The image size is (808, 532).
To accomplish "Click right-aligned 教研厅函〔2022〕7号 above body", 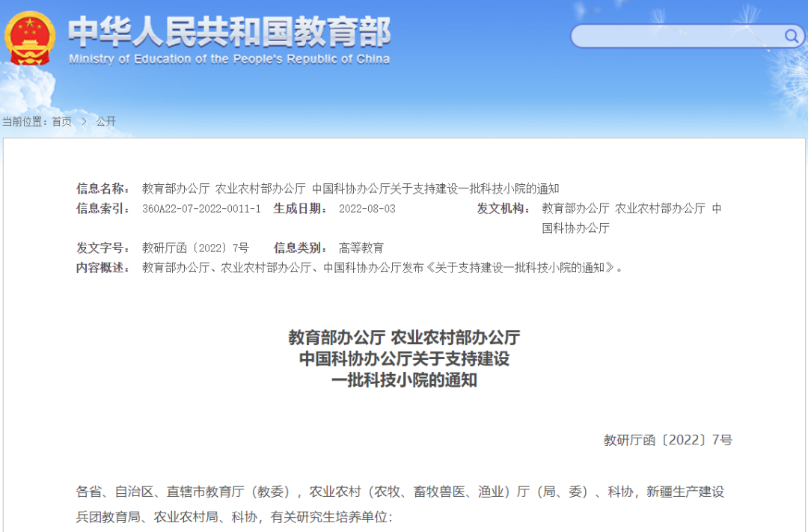I will (667, 440).
